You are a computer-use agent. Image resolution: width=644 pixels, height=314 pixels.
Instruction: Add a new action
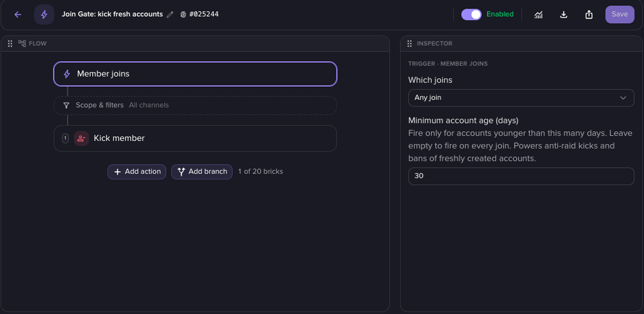(137, 172)
